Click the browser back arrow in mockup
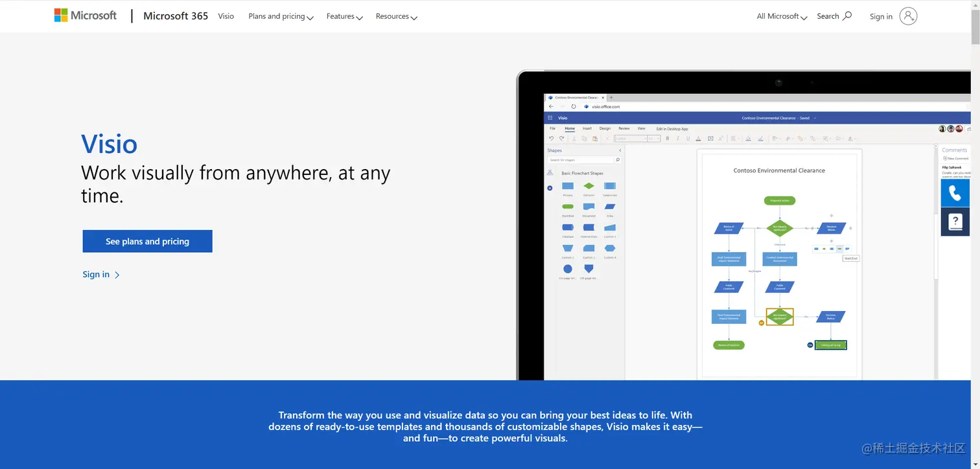Viewport: 980px width, 469px height. click(x=551, y=106)
